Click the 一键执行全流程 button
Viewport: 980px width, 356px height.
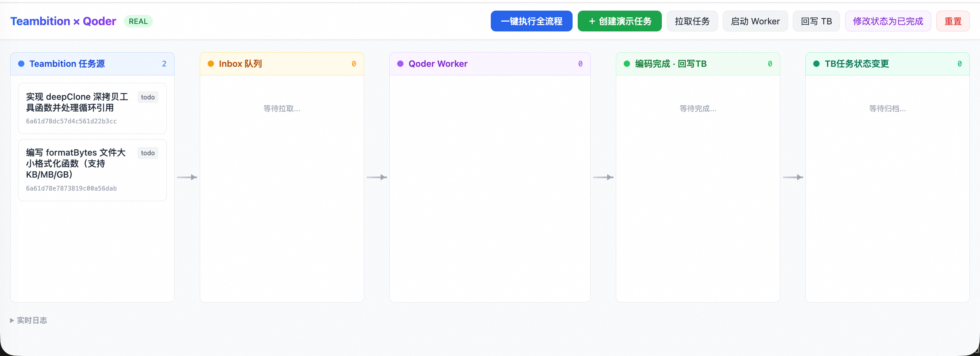point(531,21)
